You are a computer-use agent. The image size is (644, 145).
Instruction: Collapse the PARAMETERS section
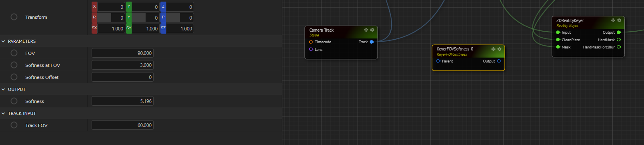tap(3, 41)
